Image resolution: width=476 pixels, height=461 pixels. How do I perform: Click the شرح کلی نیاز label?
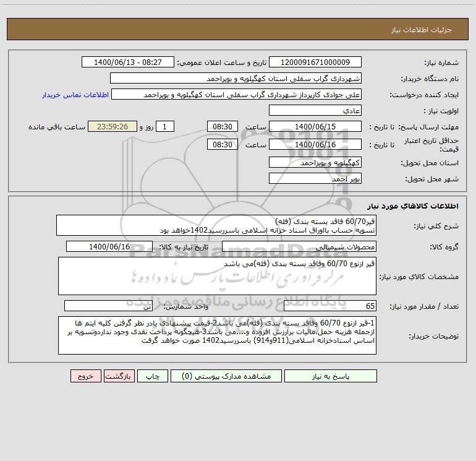pyautogui.click(x=436, y=226)
